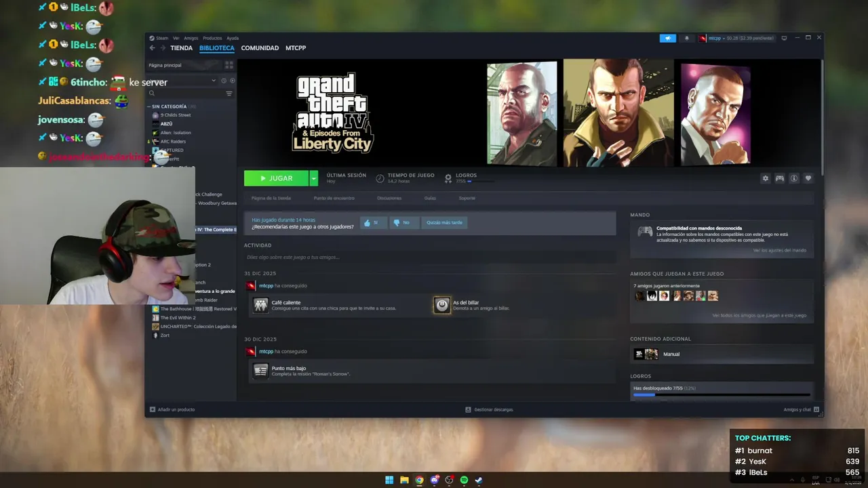Click the ready-to-play icon in library filter
The image size is (868, 488).
pos(232,81)
